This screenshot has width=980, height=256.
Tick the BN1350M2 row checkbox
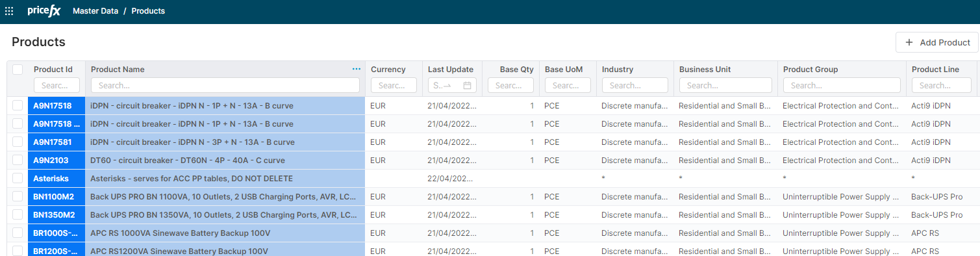(x=18, y=215)
